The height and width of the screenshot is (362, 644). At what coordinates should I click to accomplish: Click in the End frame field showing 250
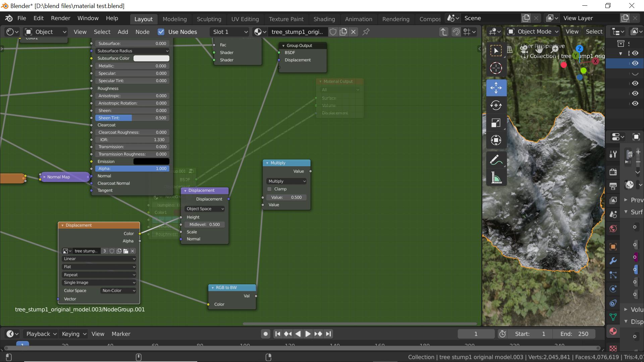click(574, 334)
